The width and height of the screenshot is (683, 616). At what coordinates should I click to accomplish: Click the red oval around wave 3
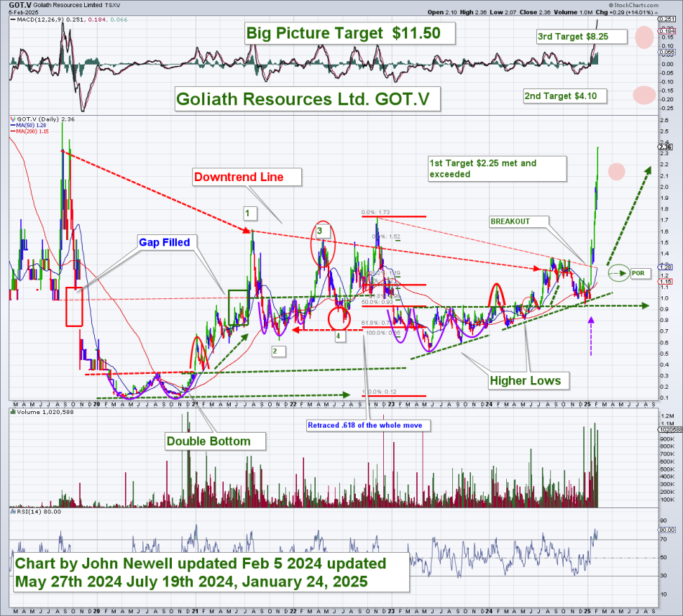point(322,243)
